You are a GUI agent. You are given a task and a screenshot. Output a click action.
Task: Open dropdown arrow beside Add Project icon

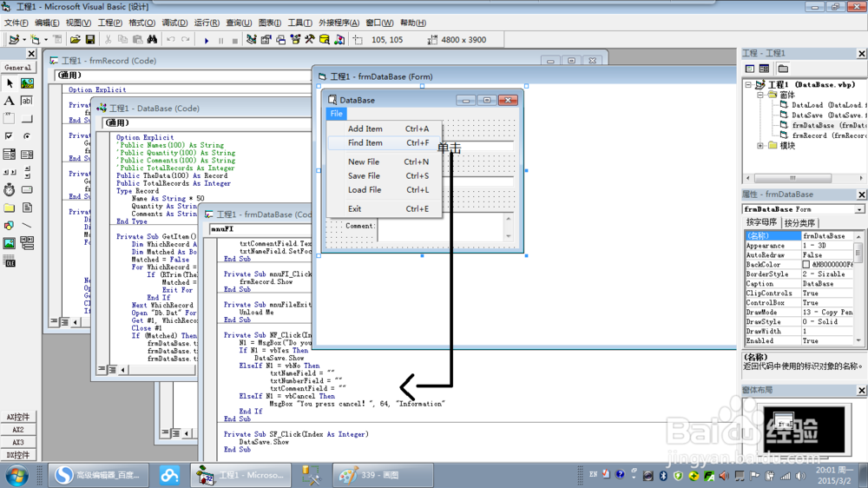tap(24, 39)
